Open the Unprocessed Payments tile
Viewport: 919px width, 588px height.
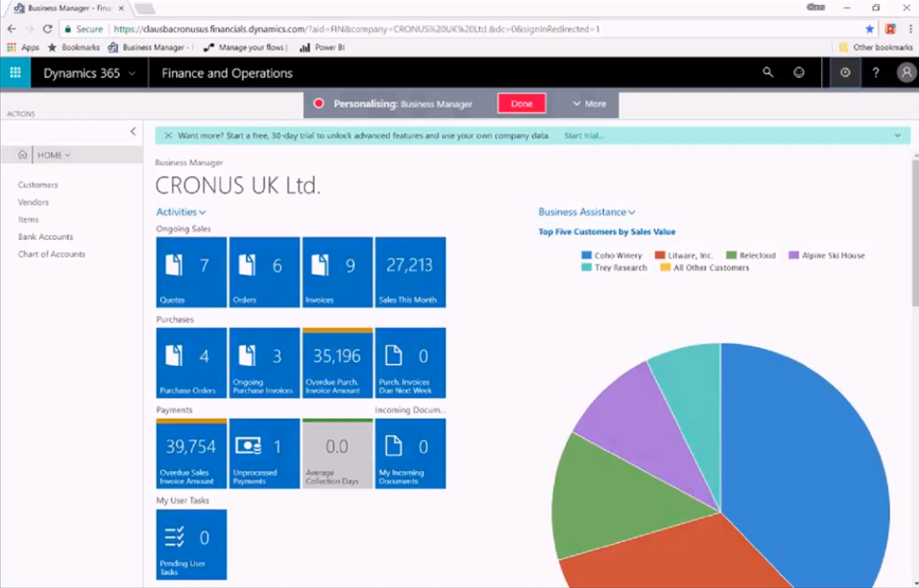(x=265, y=454)
